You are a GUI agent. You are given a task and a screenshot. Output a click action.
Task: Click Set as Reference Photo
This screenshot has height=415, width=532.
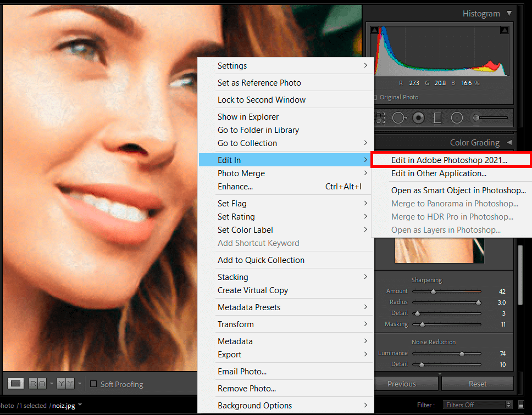(286, 83)
